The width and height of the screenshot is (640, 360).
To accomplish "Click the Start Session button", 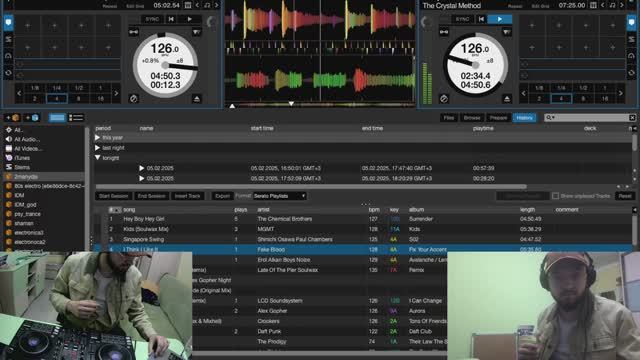I will coord(113,196).
